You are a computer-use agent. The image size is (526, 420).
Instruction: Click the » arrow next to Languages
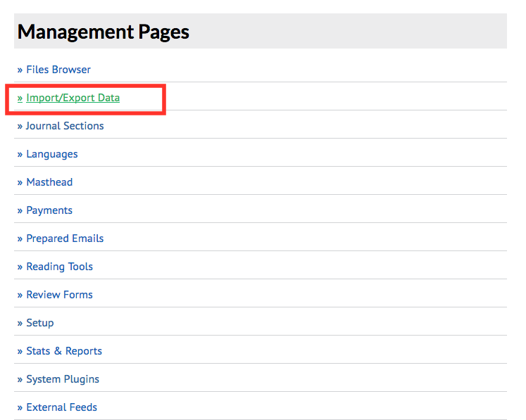(20, 154)
